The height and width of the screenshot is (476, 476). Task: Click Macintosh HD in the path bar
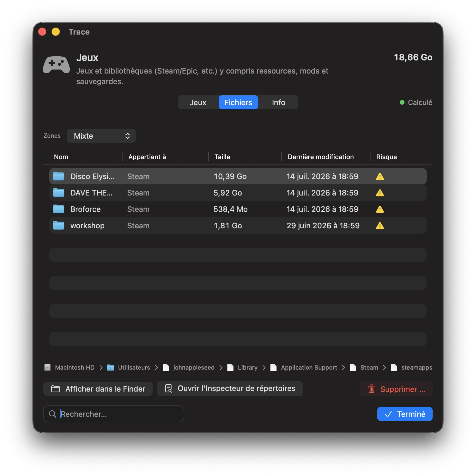point(75,368)
